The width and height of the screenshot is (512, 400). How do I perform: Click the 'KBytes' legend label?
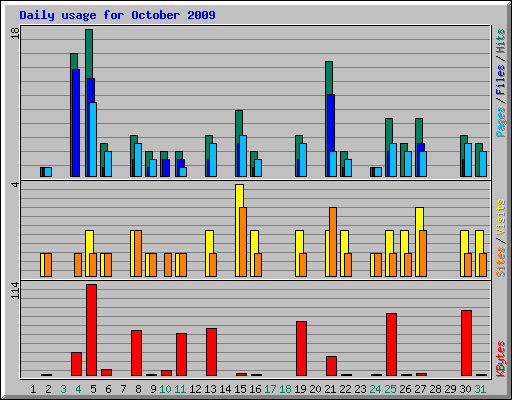pyautogui.click(x=500, y=359)
